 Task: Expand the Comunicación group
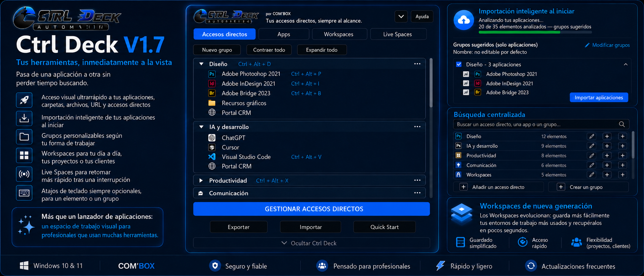[x=201, y=193]
